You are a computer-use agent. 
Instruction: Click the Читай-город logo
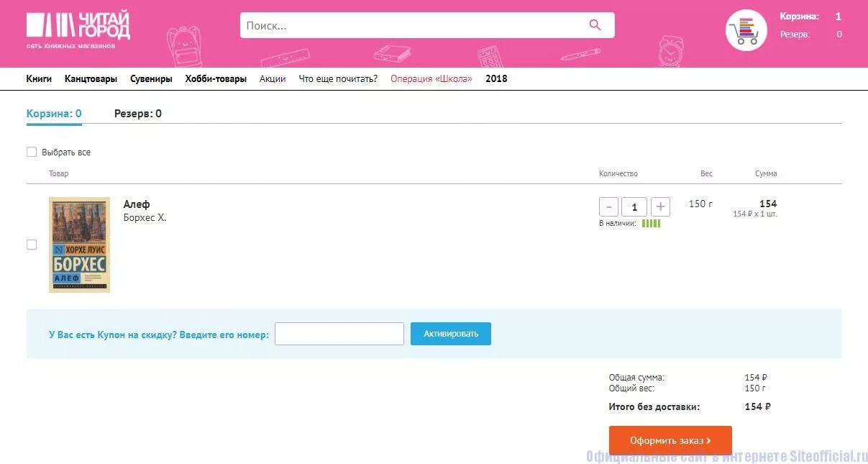(x=78, y=30)
